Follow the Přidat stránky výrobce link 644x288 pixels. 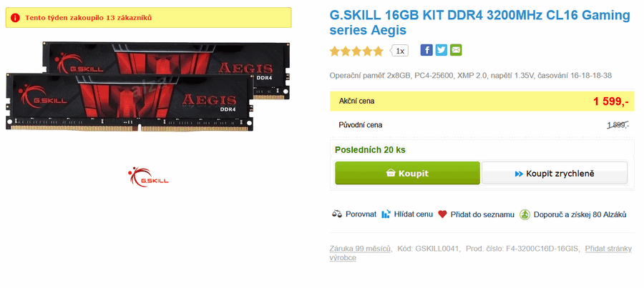coord(481,253)
